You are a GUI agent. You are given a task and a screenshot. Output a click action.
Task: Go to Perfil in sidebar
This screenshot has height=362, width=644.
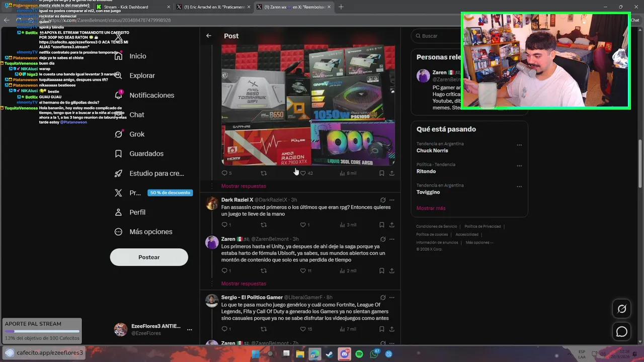130,212
